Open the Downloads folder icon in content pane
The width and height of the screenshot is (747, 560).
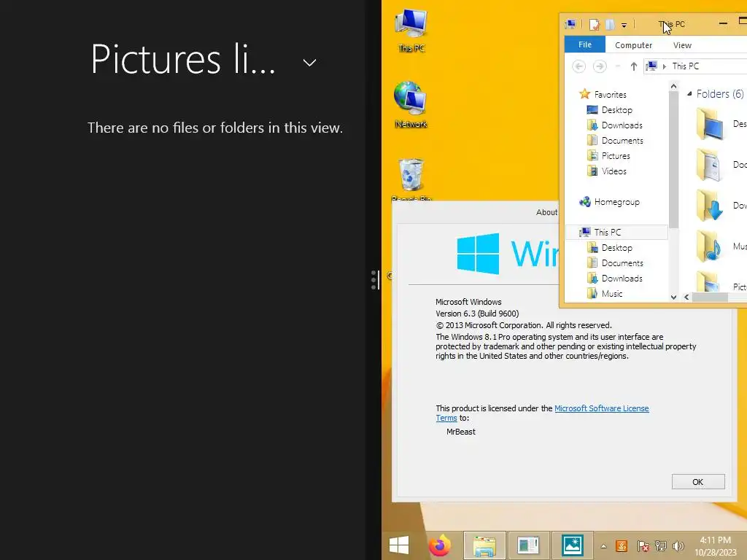click(709, 205)
